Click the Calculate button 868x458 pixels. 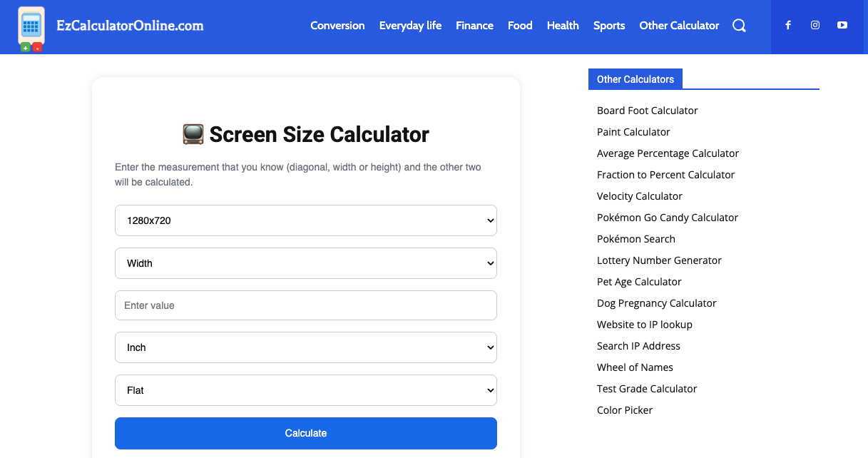click(305, 433)
